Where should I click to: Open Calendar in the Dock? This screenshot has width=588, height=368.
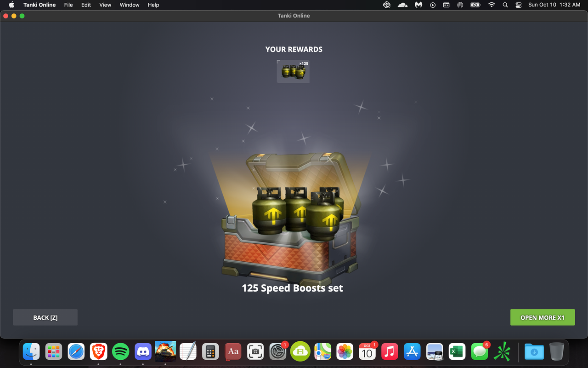367,352
